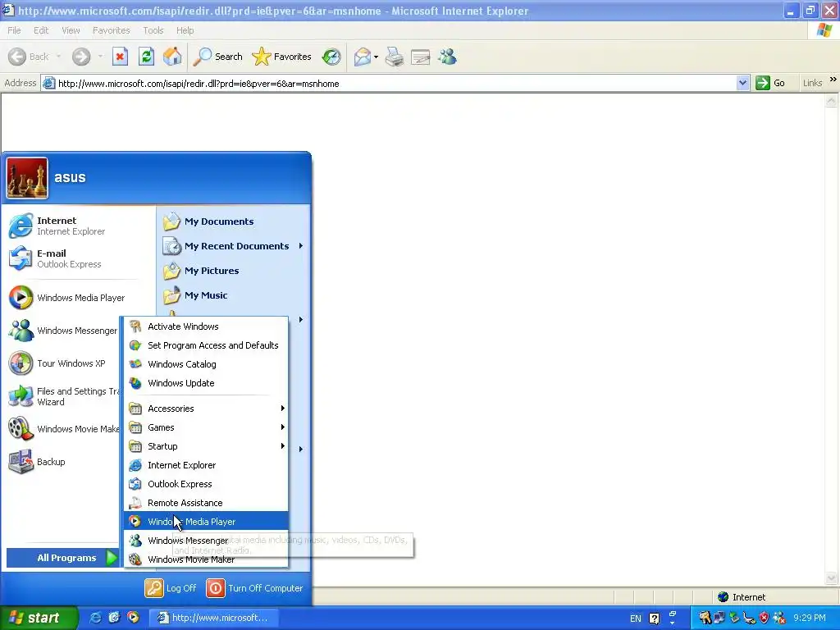Click the Go button beside address bar
840x630 pixels.
[771, 83]
